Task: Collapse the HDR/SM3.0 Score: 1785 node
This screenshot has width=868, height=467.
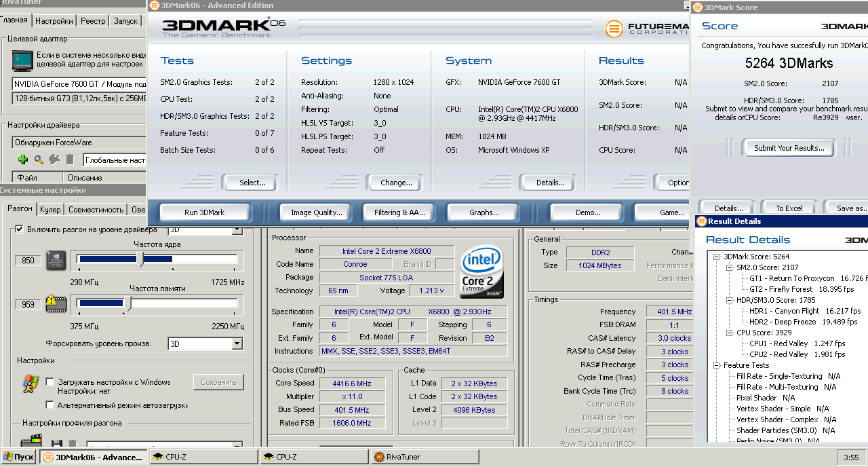Action: point(730,300)
